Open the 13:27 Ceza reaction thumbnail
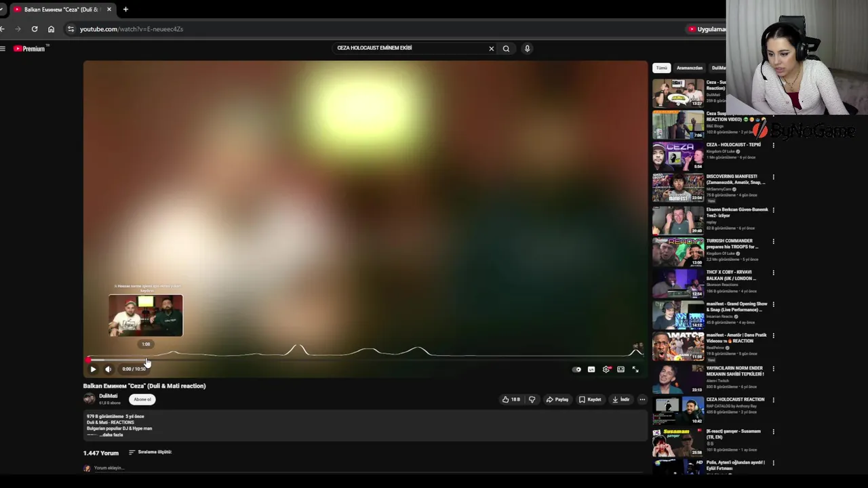Viewport: 868px width, 488px height. tap(678, 93)
